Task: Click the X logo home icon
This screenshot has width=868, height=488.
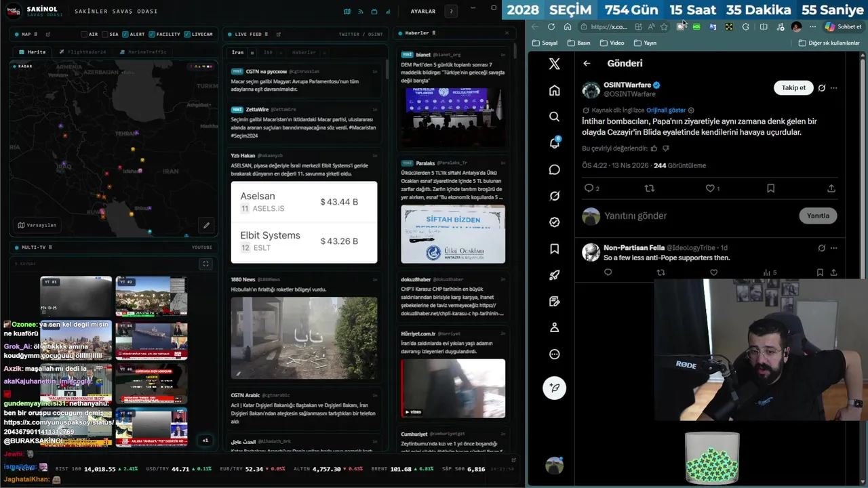Action: click(x=554, y=64)
